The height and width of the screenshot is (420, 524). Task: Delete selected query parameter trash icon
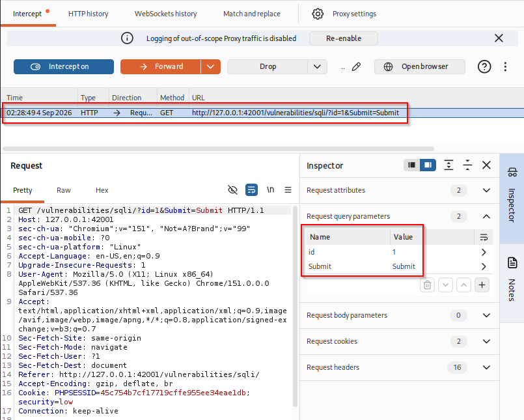point(427,285)
